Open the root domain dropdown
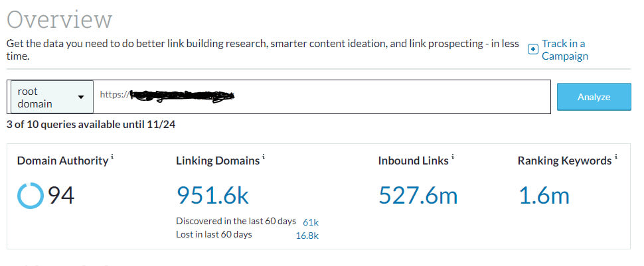The width and height of the screenshot is (644, 266). 52,97
